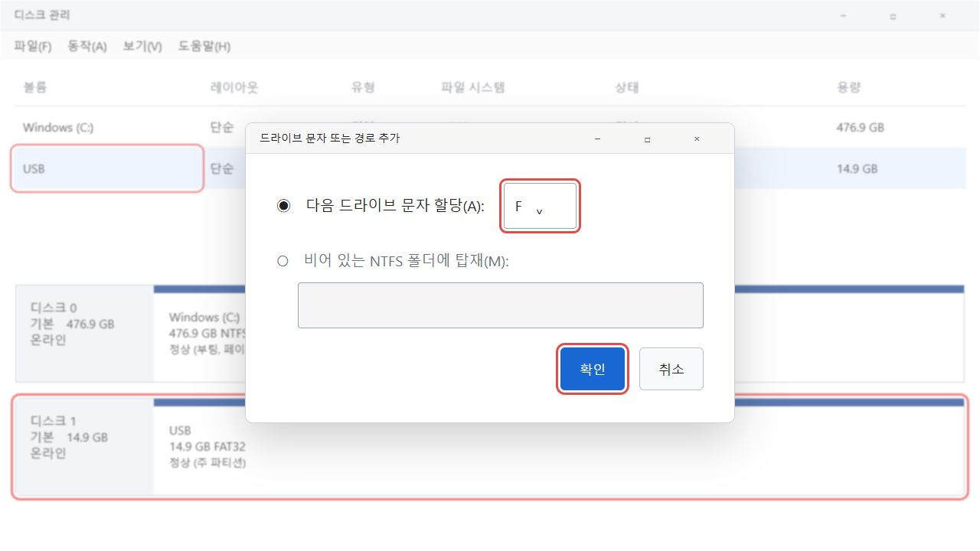Image resolution: width=980 pixels, height=551 pixels.
Task: Click the 레이아웃 column header
Action: [234, 87]
